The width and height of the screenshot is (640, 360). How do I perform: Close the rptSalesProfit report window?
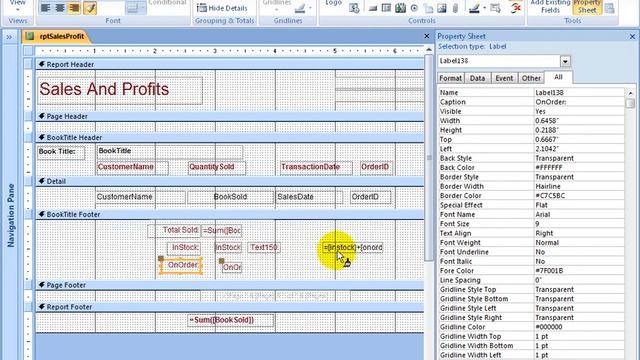point(427,36)
